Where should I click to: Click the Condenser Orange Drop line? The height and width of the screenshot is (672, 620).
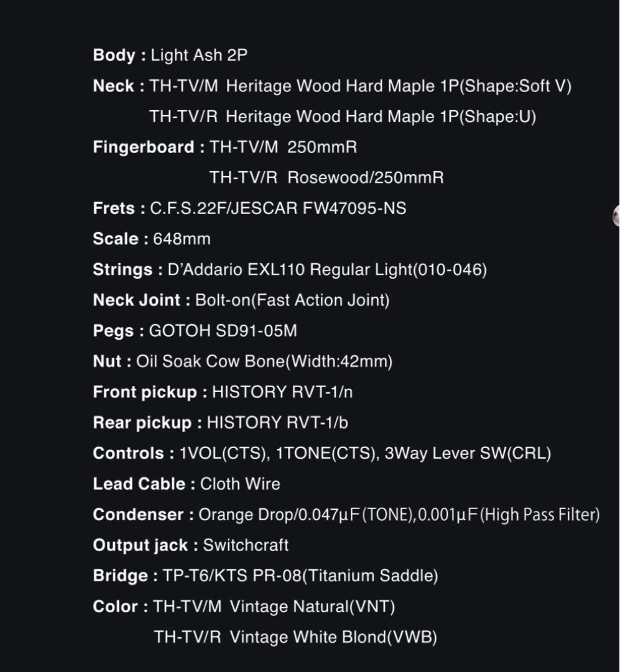point(346,515)
